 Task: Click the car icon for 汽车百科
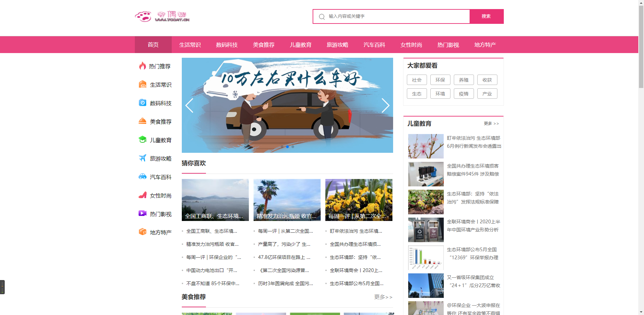(143, 176)
